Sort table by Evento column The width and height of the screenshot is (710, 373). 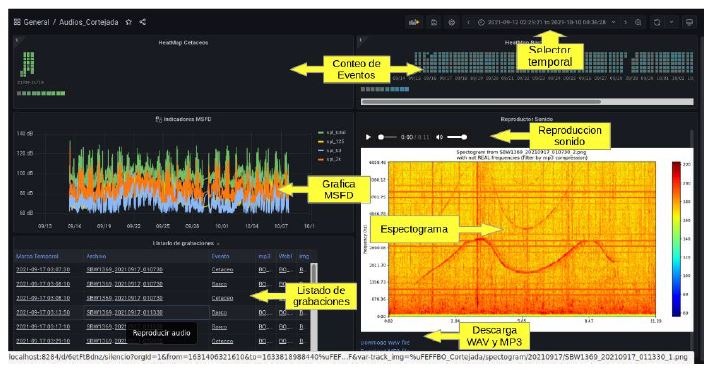pos(221,256)
